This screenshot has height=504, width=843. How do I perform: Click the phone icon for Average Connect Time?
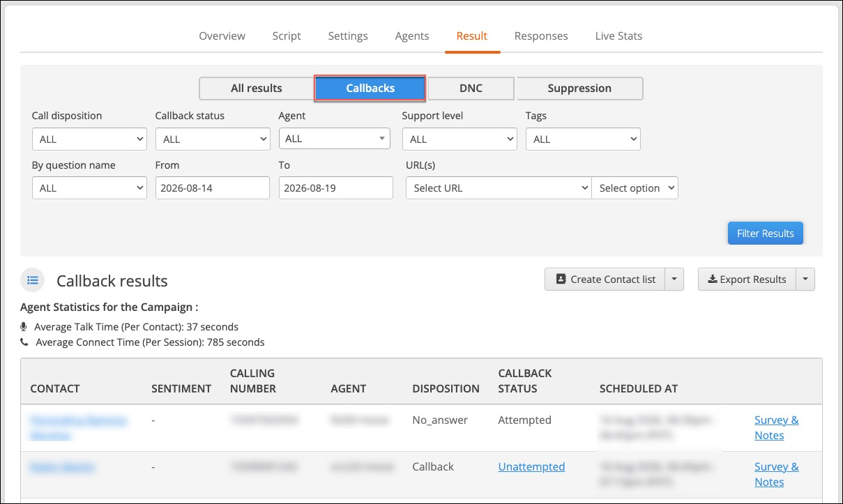(24, 342)
